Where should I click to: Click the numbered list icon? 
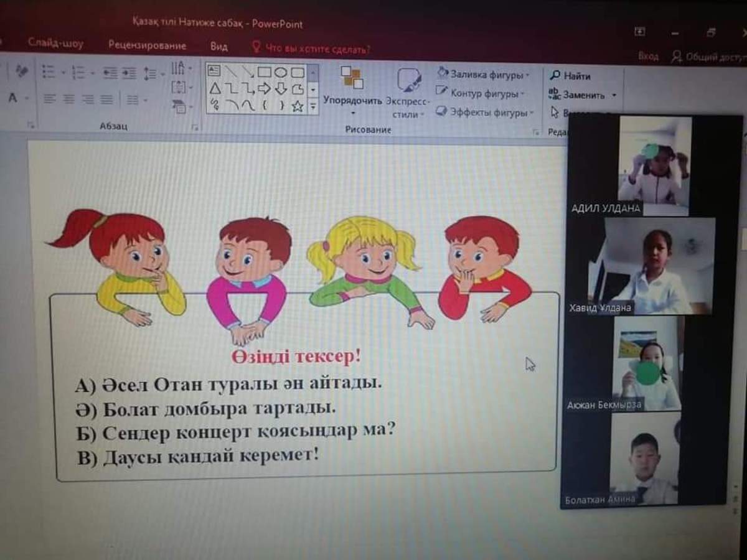(x=78, y=72)
